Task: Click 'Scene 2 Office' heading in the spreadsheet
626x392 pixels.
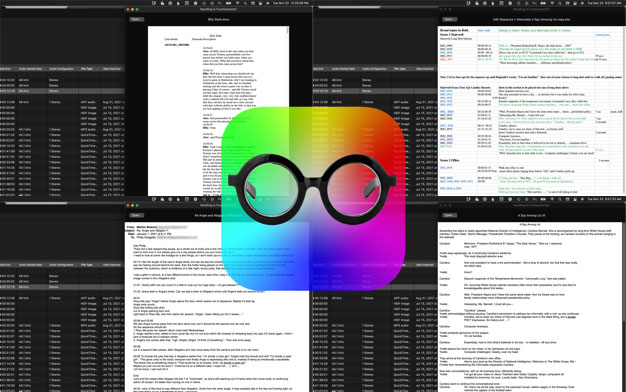Action: (x=450, y=160)
